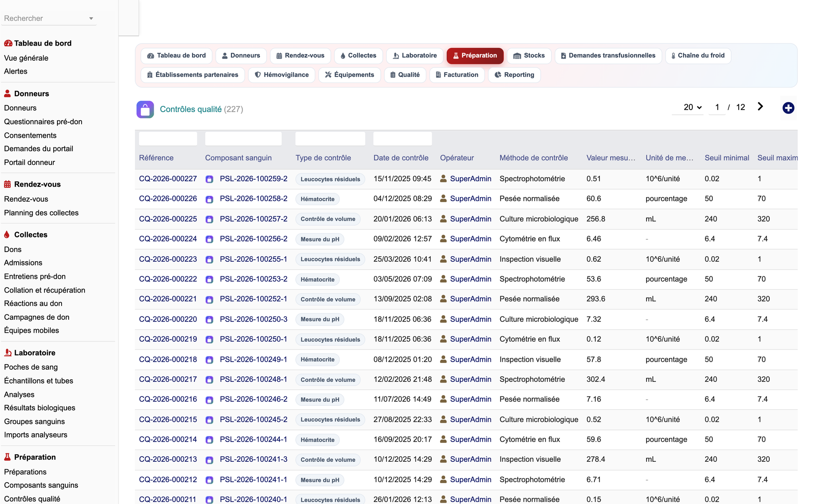Viewport: 815px width, 504px height.
Task: Open component PSL-2026-100252-1 link
Action: 253,299
